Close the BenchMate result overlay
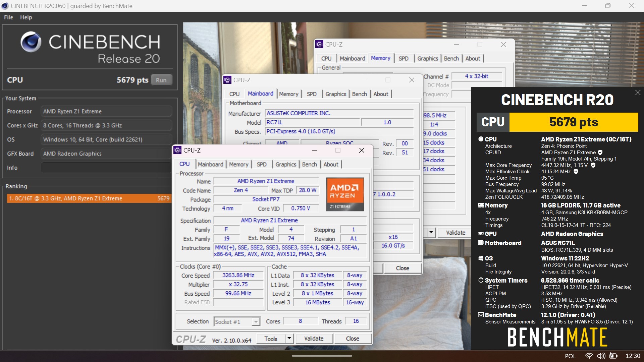 pyautogui.click(x=638, y=93)
